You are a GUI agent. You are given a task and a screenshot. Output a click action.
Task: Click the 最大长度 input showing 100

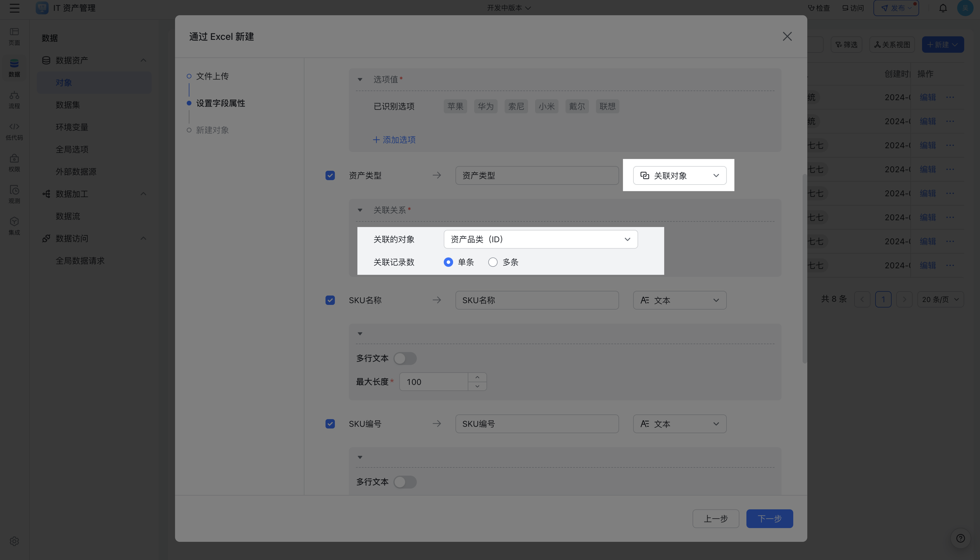[x=434, y=382]
